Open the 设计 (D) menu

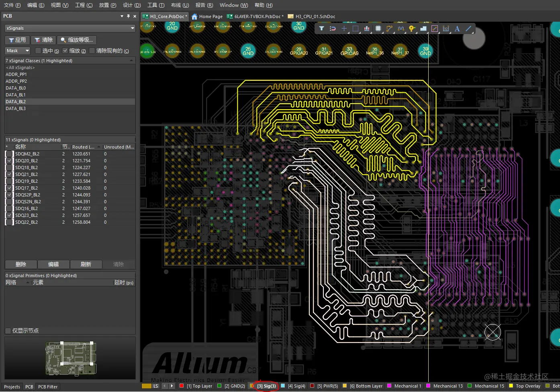pyautogui.click(x=132, y=5)
